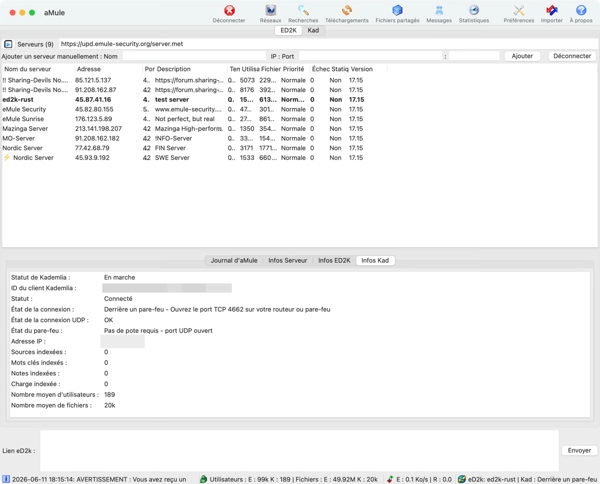
Task: Switch to the Kad tab
Action: click(x=313, y=30)
